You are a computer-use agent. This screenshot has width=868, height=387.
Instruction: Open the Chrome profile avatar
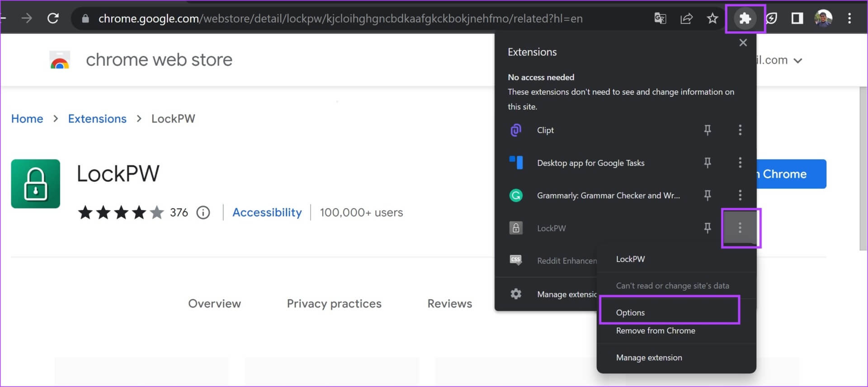pos(823,19)
